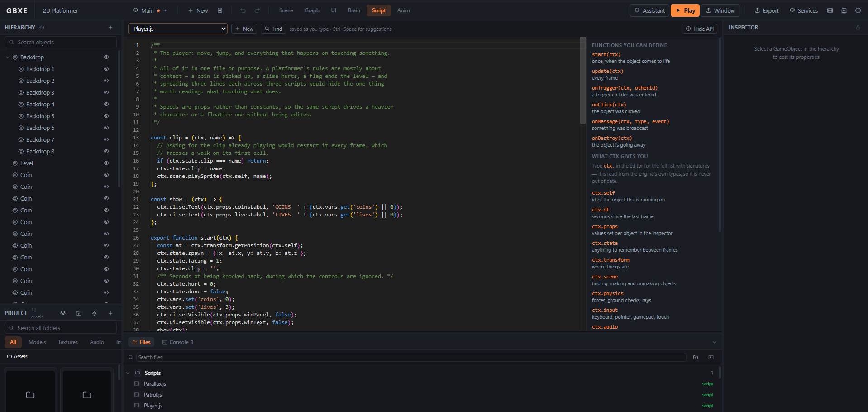Image resolution: width=868 pixels, height=412 pixels.
Task: Click the Search objects field
Action: pos(61,42)
